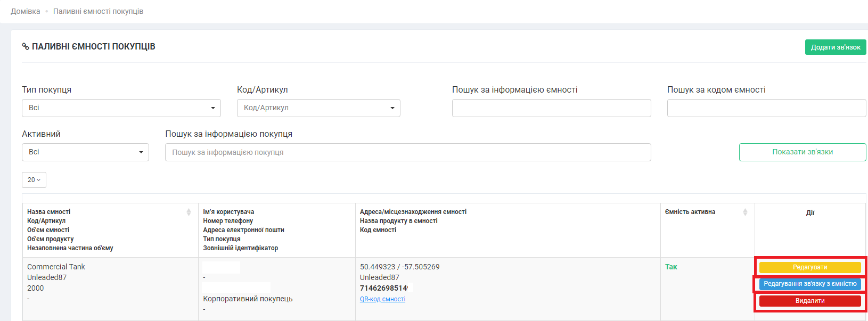
Task: Click the Дії column header
Action: [810, 213]
